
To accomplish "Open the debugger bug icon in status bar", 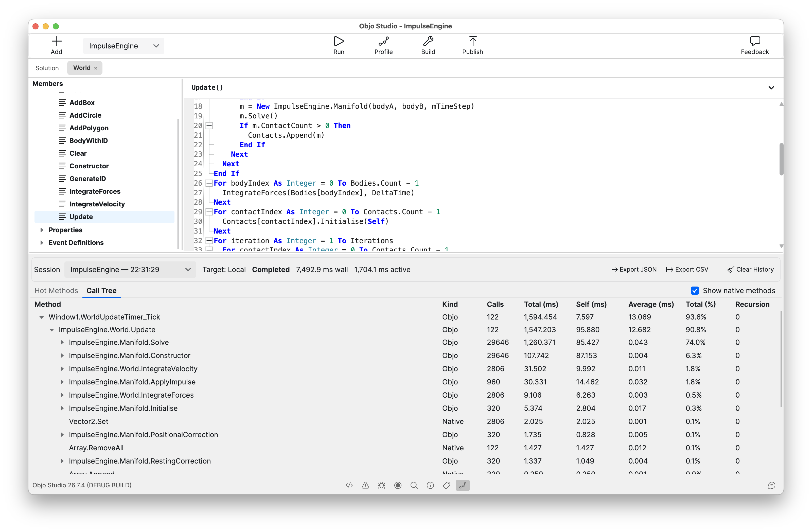I will pos(381,485).
